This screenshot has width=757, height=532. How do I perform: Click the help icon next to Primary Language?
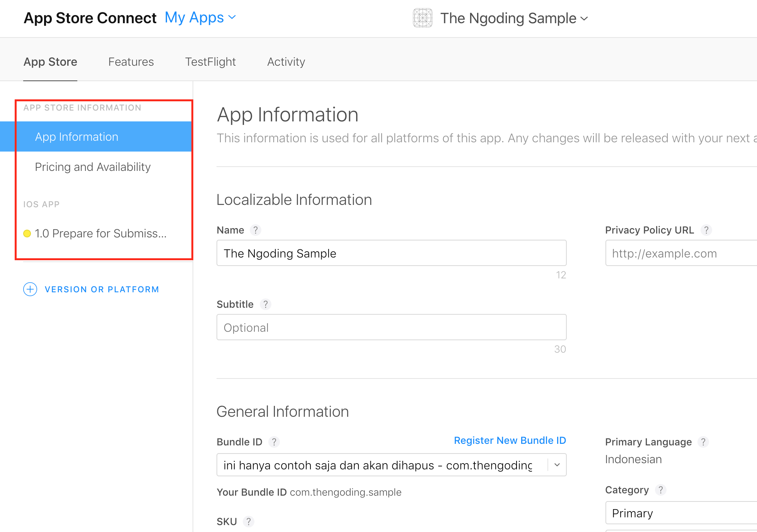pos(703,442)
